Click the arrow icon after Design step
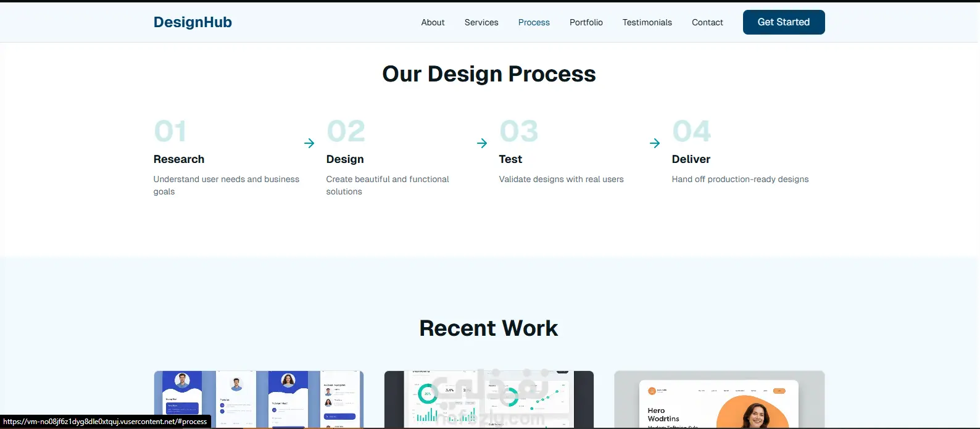 click(482, 143)
